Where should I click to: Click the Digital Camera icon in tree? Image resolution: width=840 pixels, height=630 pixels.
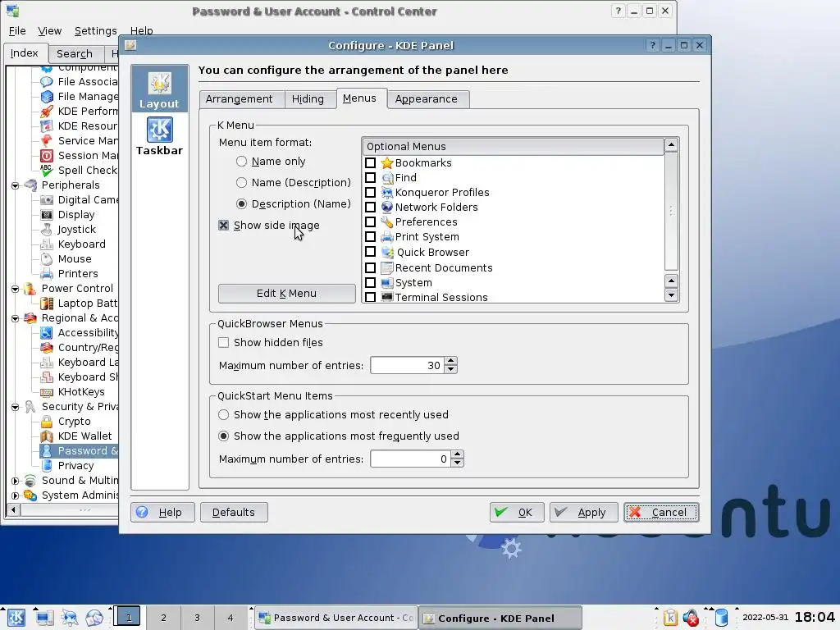[x=47, y=200]
